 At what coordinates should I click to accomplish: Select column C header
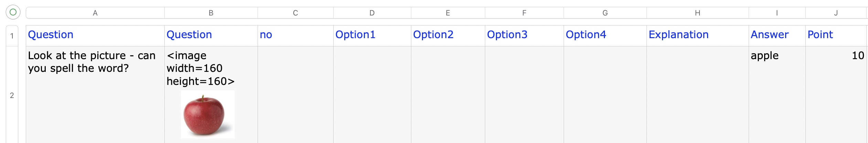pyautogui.click(x=295, y=13)
